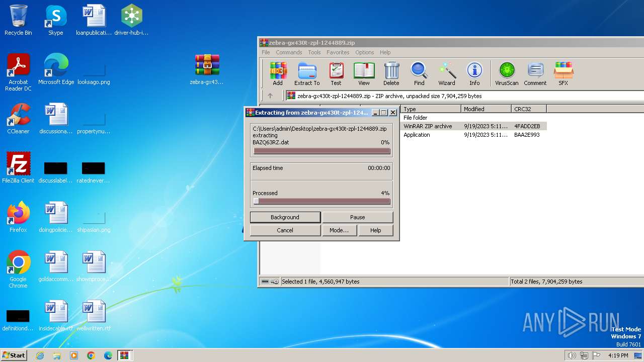Open Windows Media Player from taskbar
Screen dimensions: 644x362
(74, 355)
